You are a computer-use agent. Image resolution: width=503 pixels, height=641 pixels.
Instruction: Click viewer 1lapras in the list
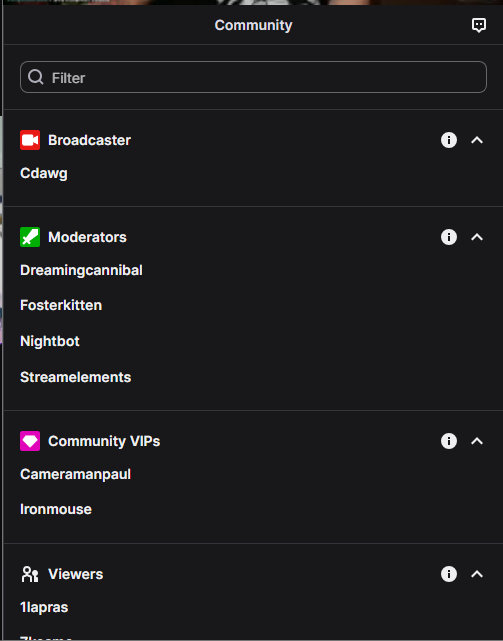(44, 607)
